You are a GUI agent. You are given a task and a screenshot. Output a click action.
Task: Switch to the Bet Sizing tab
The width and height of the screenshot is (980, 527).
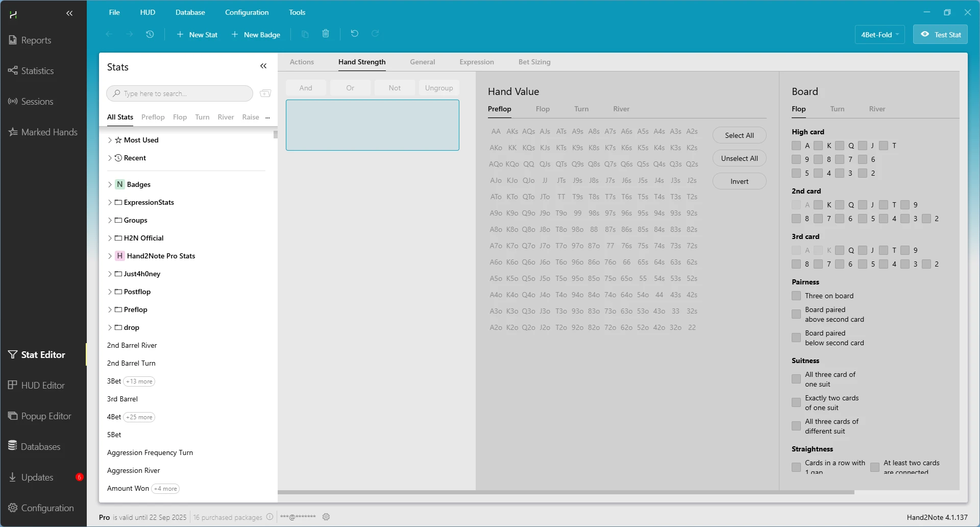tap(534, 62)
